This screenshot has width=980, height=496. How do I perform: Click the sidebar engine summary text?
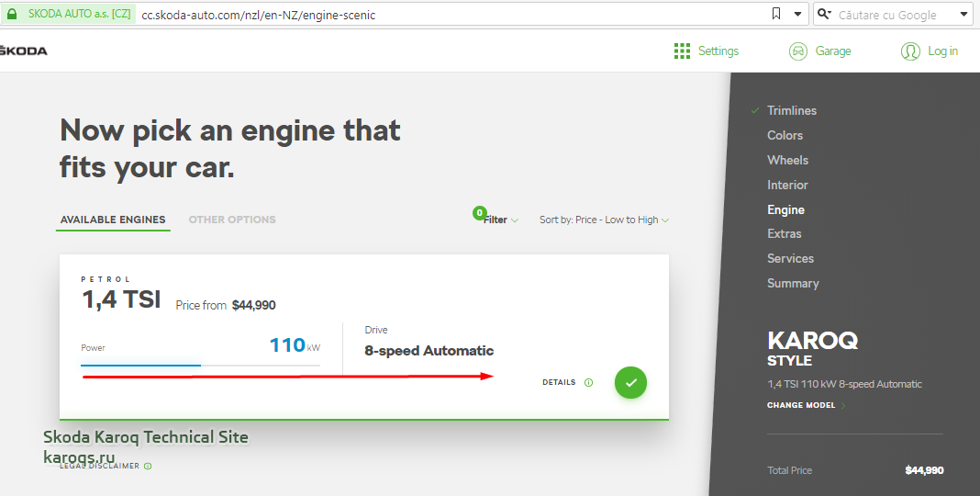click(844, 384)
